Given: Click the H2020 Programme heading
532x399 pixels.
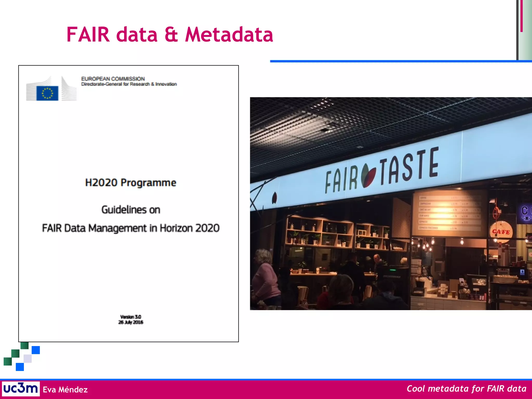Looking at the screenshot, I should [131, 183].
